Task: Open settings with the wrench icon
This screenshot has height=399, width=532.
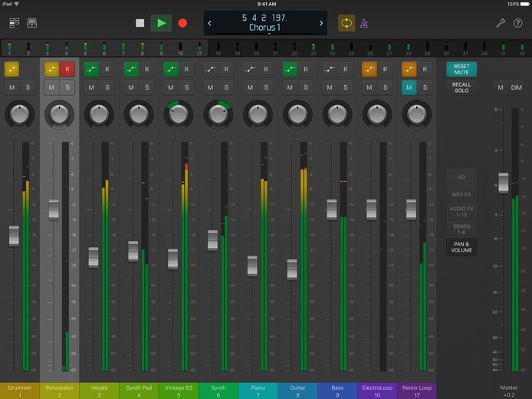Action: (x=501, y=23)
